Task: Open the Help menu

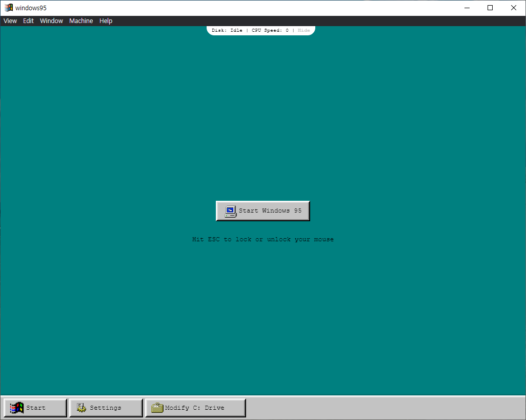Action: click(106, 20)
